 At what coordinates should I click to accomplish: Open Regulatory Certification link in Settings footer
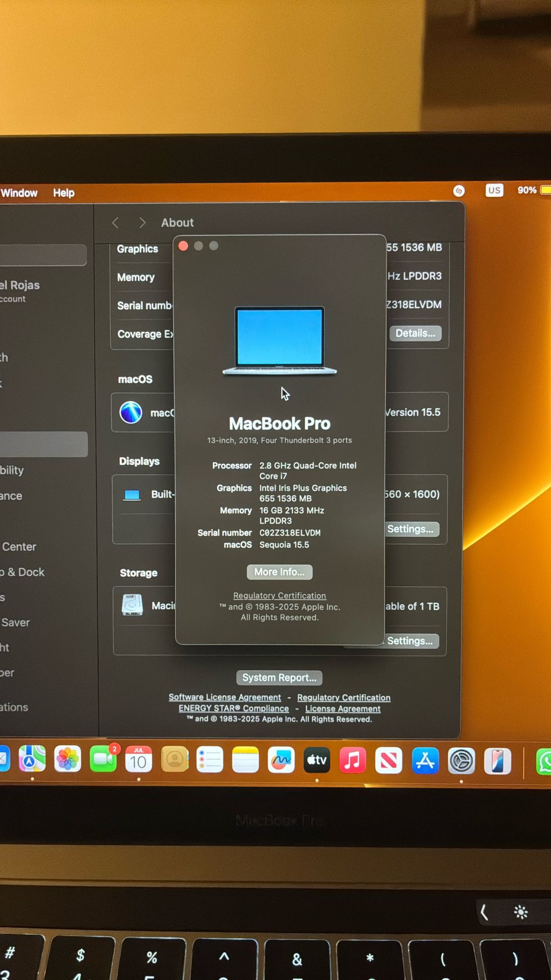click(x=344, y=698)
